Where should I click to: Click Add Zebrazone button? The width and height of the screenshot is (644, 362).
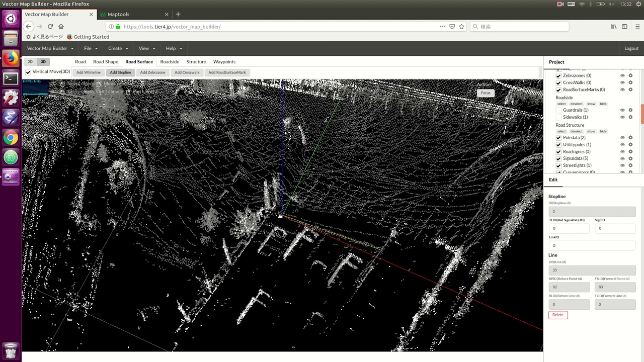[x=152, y=72]
